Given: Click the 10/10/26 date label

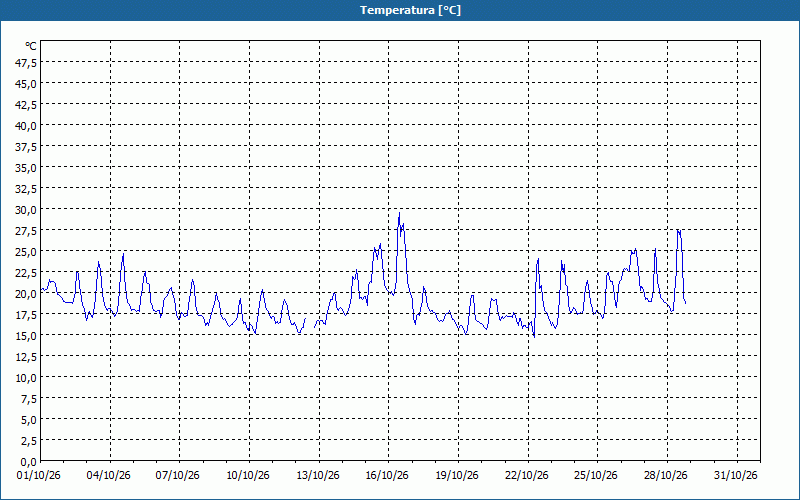Looking at the screenshot, I should click(248, 476).
